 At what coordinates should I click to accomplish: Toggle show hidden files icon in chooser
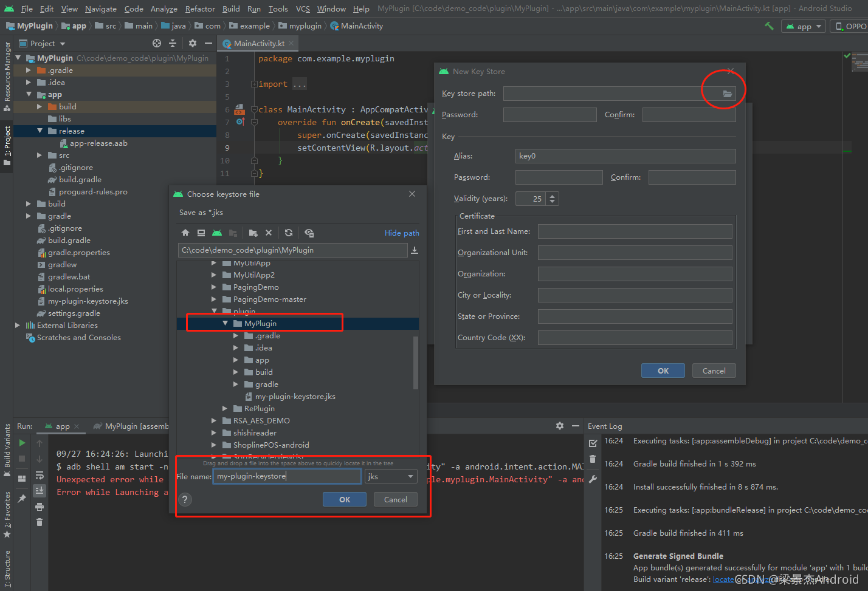[309, 233]
